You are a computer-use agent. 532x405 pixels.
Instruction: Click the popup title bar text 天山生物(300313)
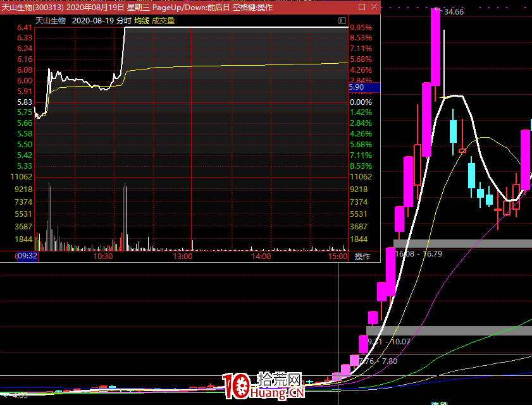[x=32, y=7]
